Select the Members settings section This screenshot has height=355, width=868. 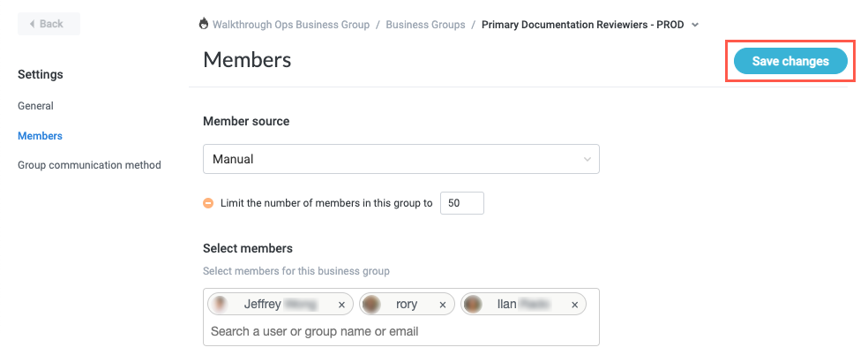pyautogui.click(x=40, y=136)
